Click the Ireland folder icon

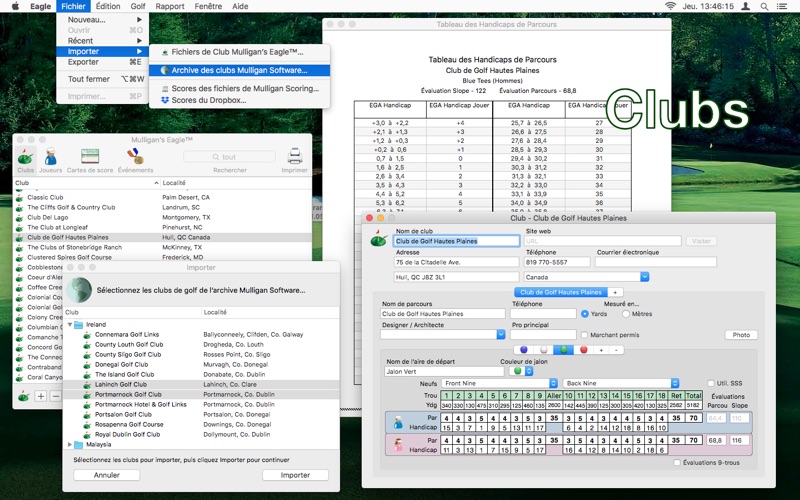(79, 324)
